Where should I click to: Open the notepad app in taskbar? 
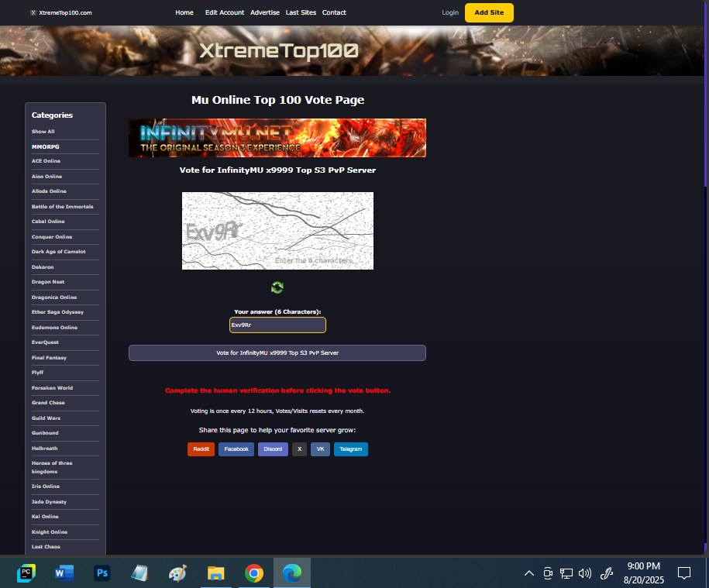(x=139, y=573)
